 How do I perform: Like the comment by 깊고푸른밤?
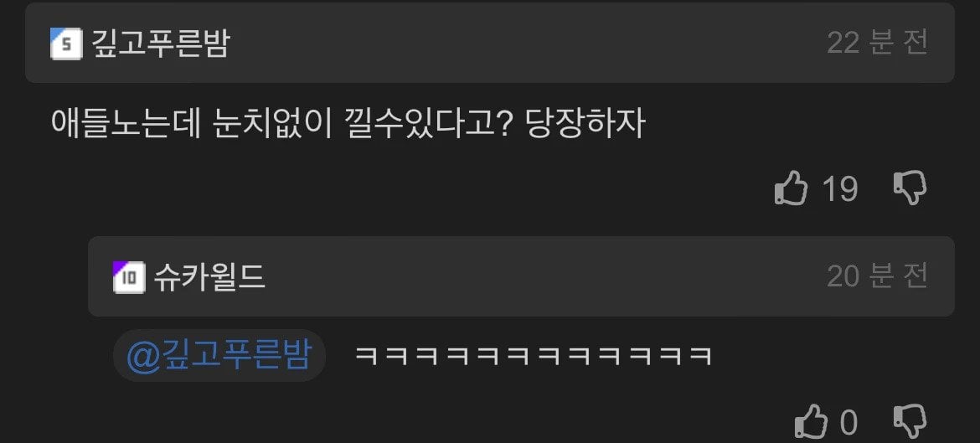click(x=792, y=188)
